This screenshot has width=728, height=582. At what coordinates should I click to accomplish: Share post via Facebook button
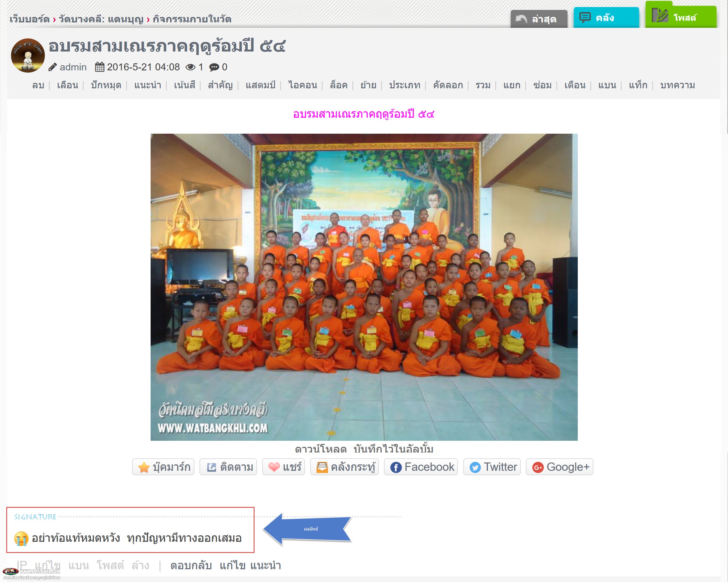pos(421,467)
